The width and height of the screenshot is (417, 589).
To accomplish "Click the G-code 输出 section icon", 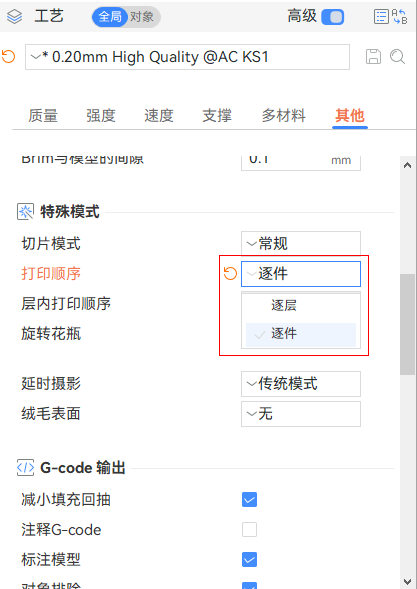I will (x=26, y=468).
